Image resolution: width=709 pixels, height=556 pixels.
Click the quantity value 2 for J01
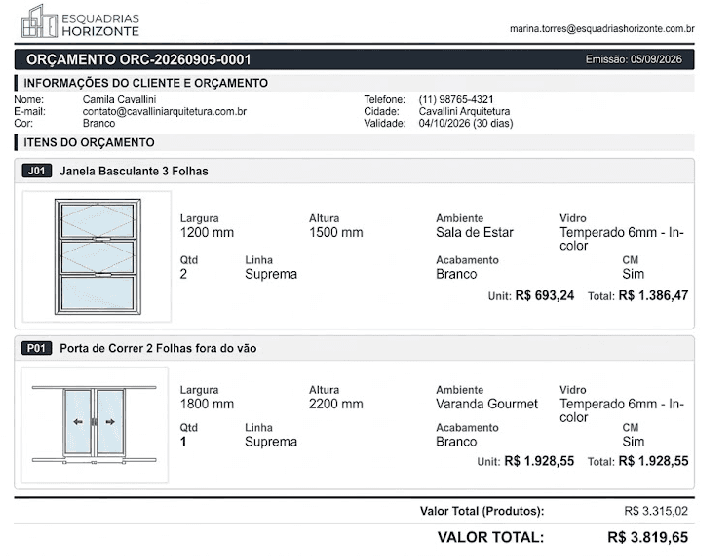183,274
